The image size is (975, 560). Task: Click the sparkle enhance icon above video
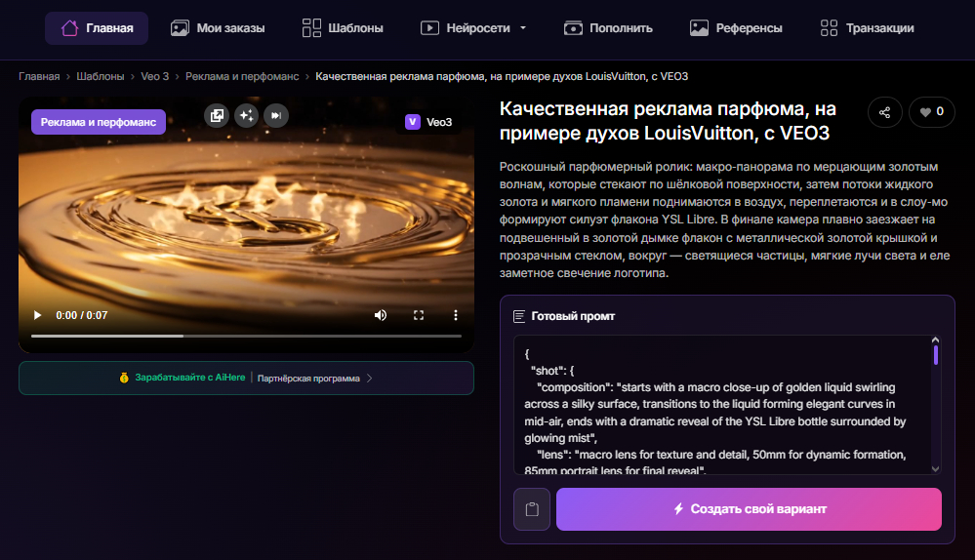tap(246, 115)
